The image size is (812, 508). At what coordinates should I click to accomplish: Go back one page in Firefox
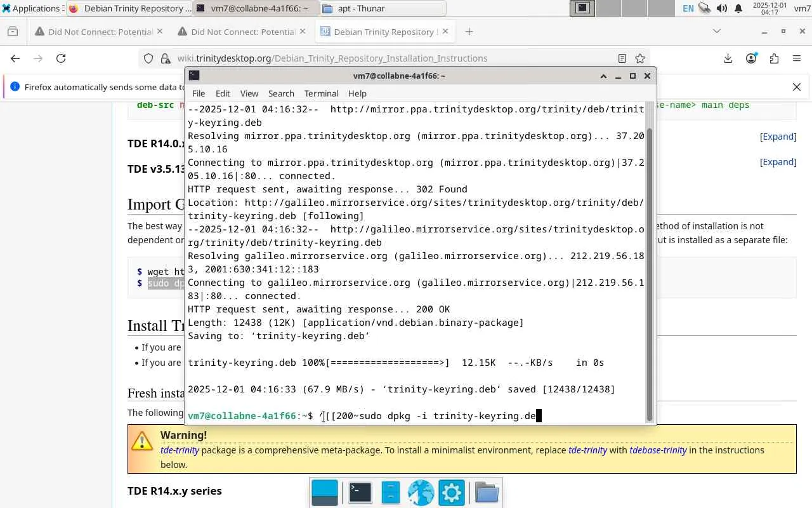click(x=15, y=58)
